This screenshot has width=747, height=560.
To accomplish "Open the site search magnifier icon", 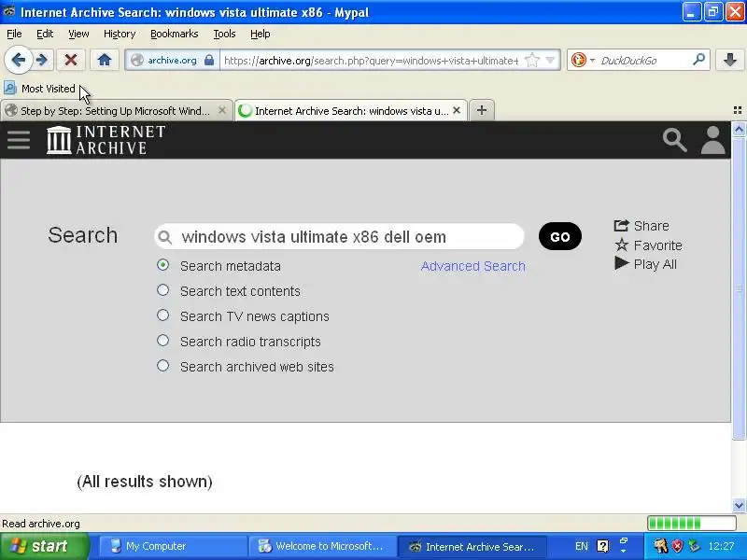I will click(674, 140).
